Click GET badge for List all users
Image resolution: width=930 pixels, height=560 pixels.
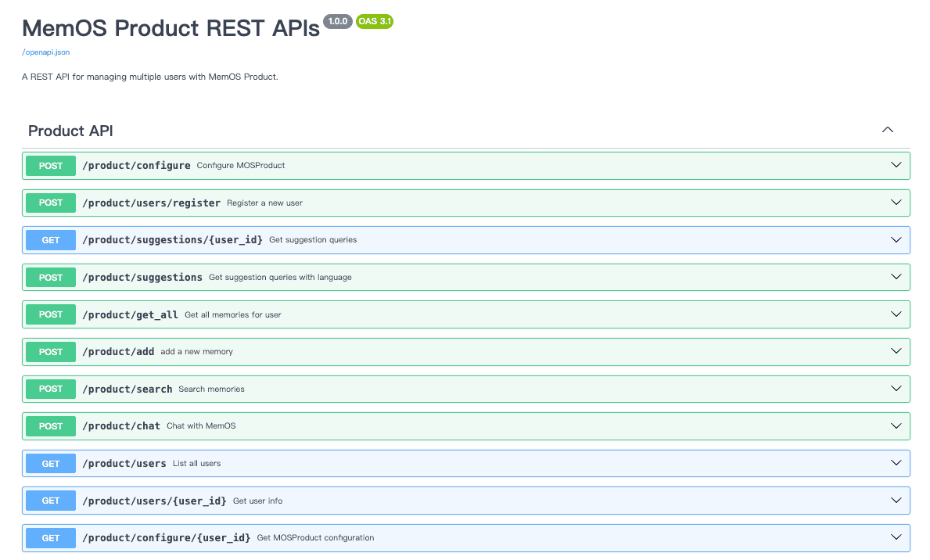tap(51, 463)
